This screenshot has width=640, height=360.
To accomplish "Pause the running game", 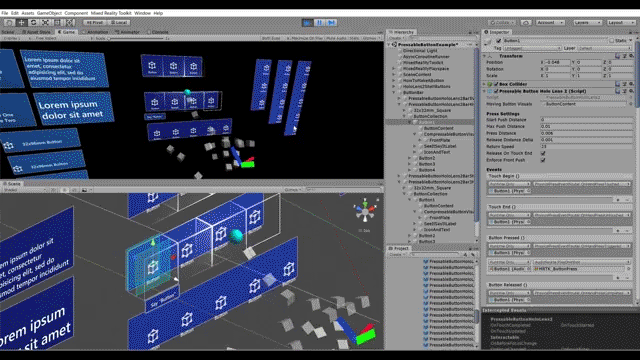I will (319, 22).
